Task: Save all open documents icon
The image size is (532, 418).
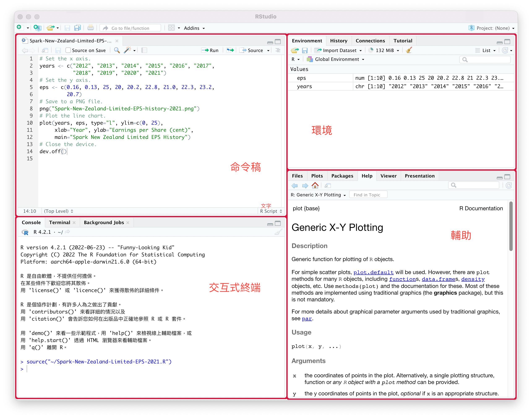Action: [x=77, y=28]
